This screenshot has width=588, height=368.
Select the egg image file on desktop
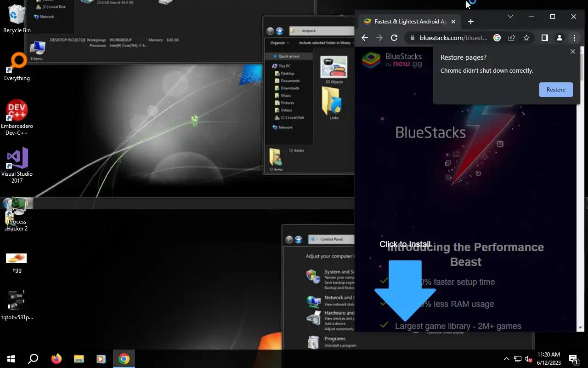click(x=17, y=263)
